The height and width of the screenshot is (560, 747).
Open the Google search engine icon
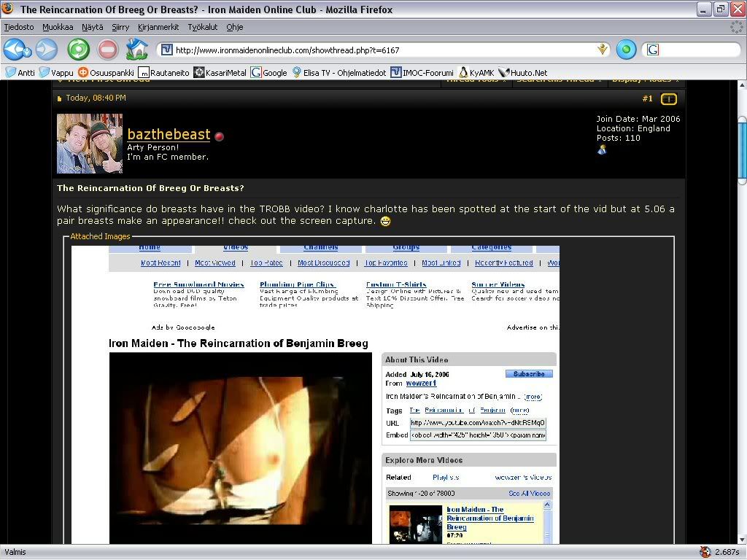(653, 50)
